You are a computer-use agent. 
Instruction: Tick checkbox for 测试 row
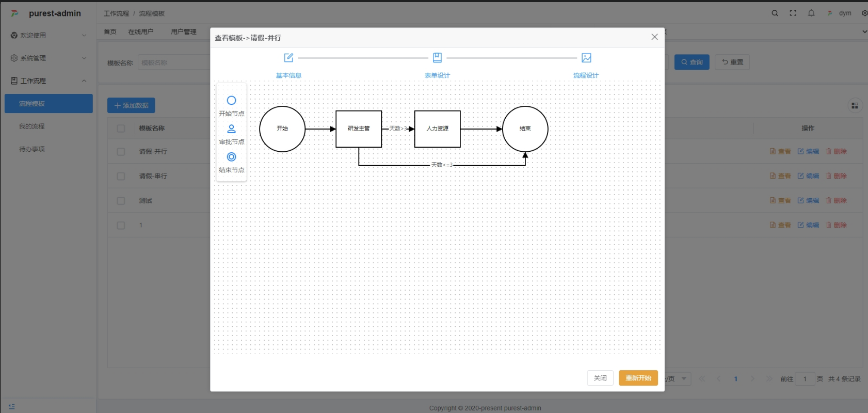[x=121, y=201]
